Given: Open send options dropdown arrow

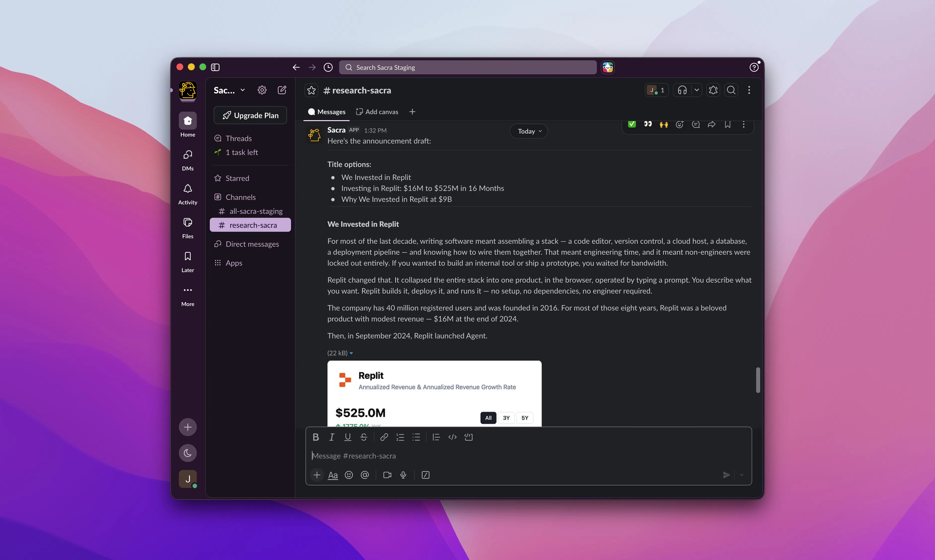Looking at the screenshot, I should [x=742, y=475].
